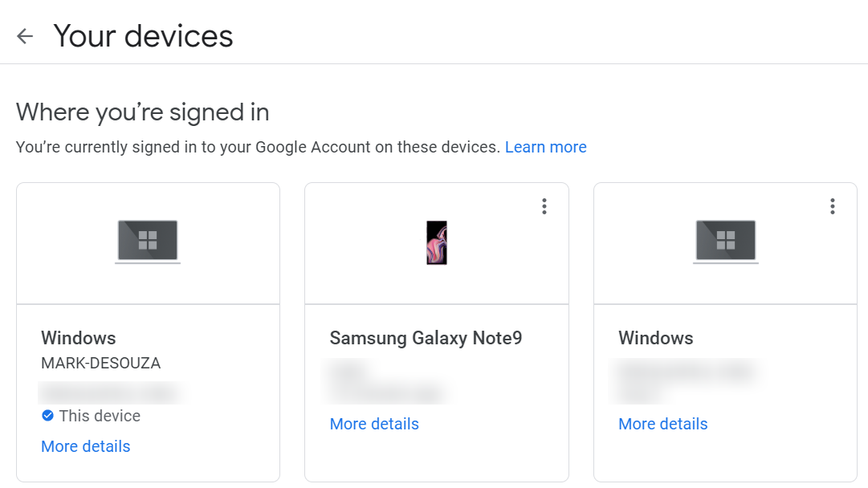The height and width of the screenshot is (488, 868).
Task: Click the blue checkmark beside This device
Action: click(47, 416)
